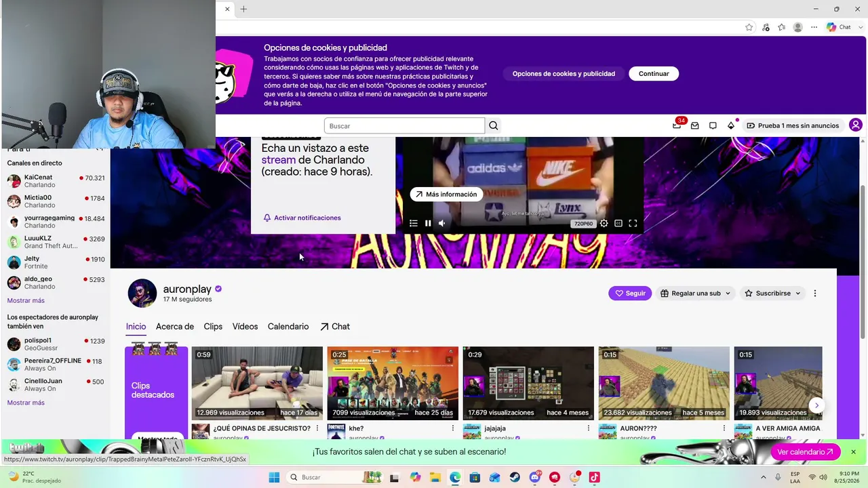Open a new browser tab
Image resolution: width=868 pixels, height=488 pixels.
click(x=243, y=9)
